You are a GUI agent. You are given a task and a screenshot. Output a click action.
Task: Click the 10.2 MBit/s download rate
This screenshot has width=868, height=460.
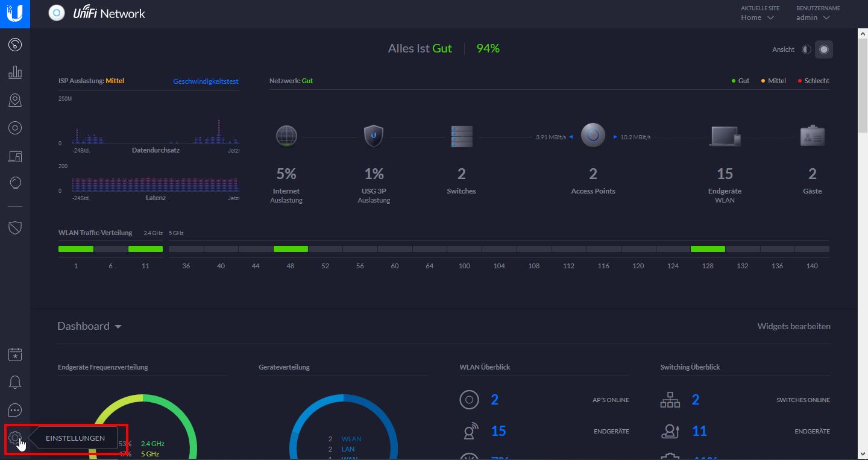pyautogui.click(x=635, y=137)
